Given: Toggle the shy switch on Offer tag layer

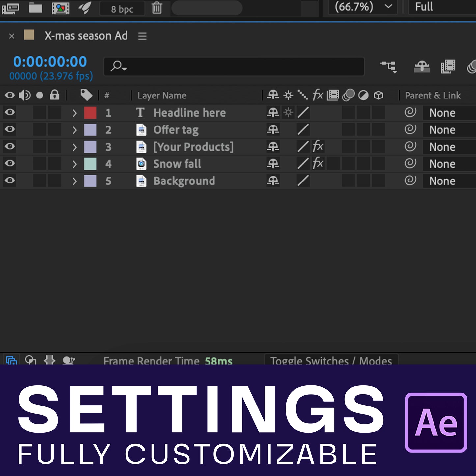Looking at the screenshot, I should 273,129.
